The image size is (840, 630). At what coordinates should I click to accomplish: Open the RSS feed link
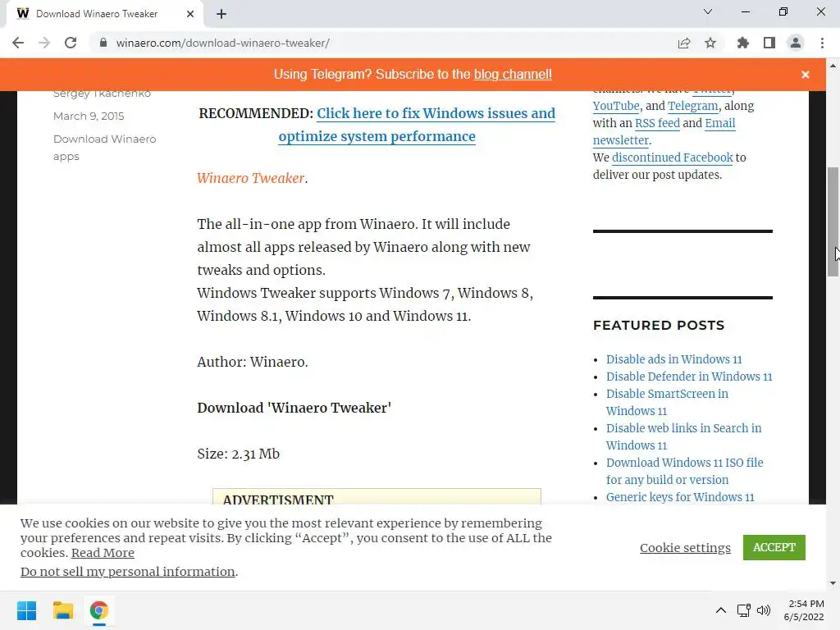click(x=657, y=123)
